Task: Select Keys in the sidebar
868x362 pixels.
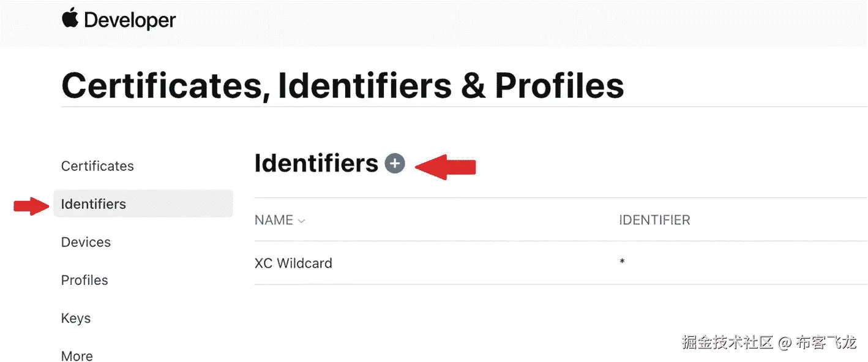Action: pyautogui.click(x=76, y=318)
